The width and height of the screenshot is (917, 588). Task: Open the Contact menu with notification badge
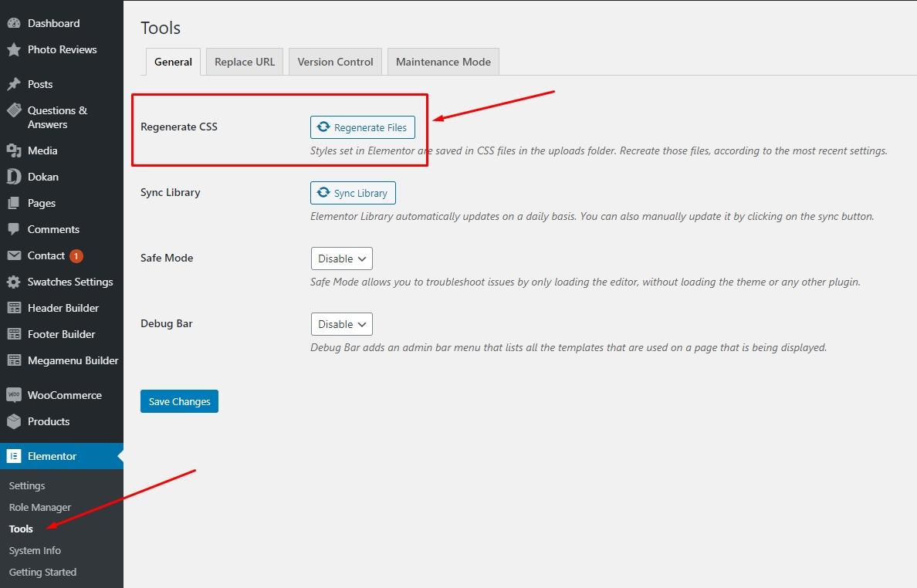46,255
